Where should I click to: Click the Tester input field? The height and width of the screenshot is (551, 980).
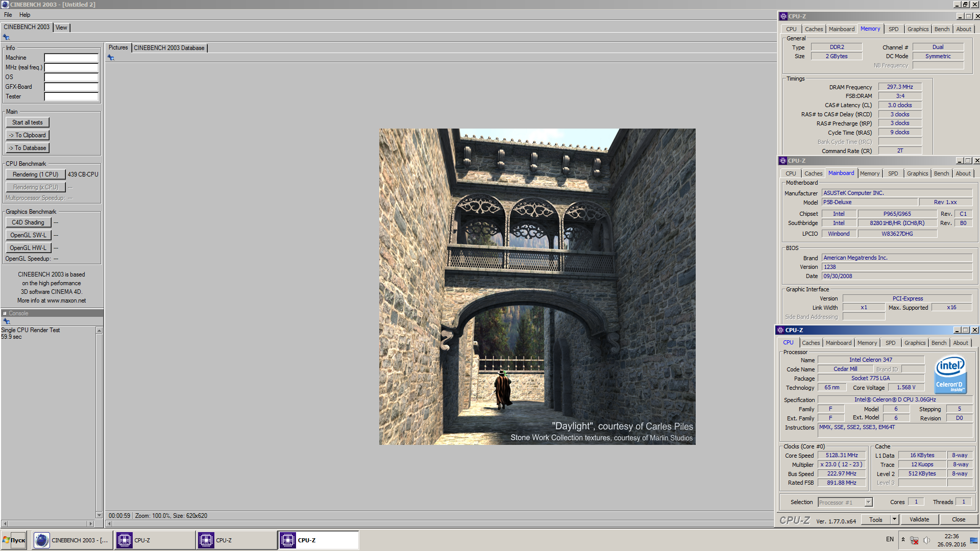click(71, 96)
